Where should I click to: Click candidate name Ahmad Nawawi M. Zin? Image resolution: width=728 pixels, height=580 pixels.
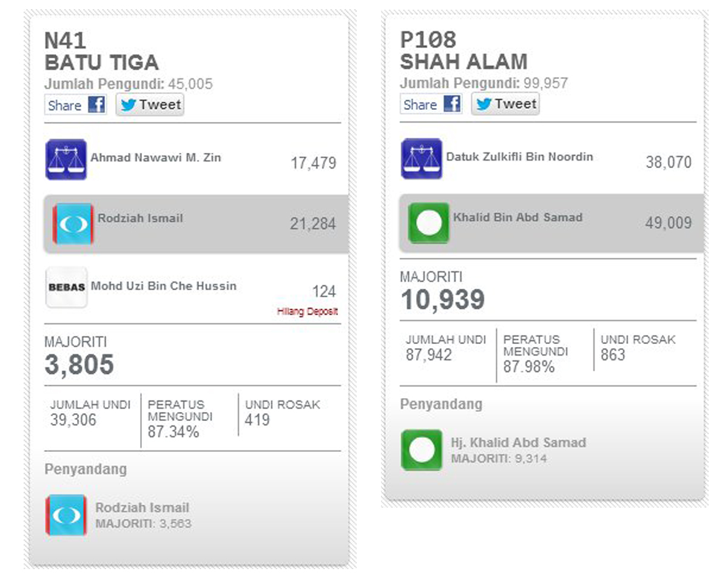point(156,158)
